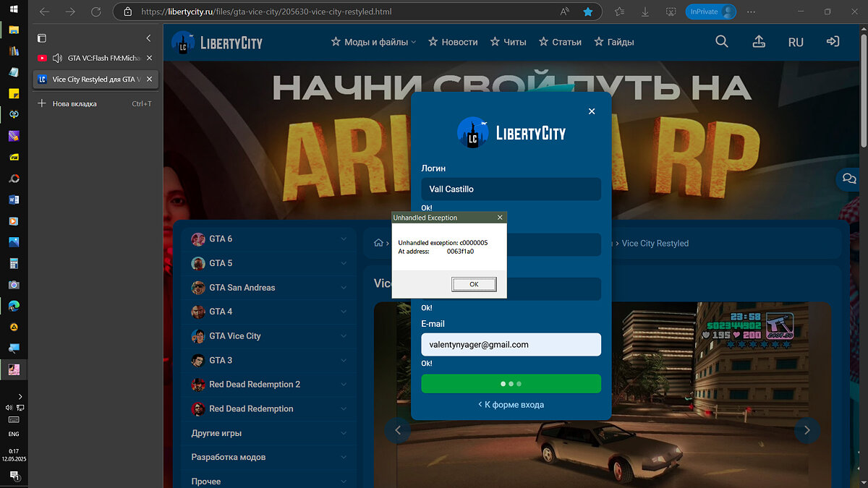Click the E-mail input field
This screenshot has height=488, width=868.
pos(511,345)
